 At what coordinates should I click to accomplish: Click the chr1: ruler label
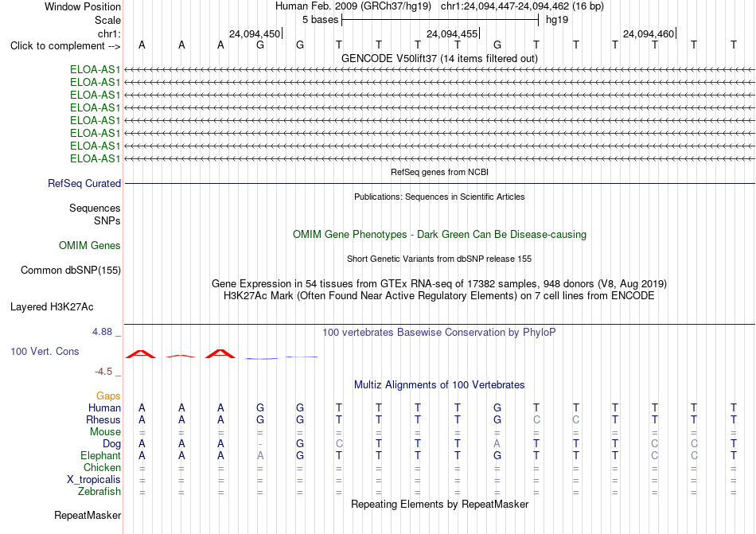pyautogui.click(x=109, y=33)
